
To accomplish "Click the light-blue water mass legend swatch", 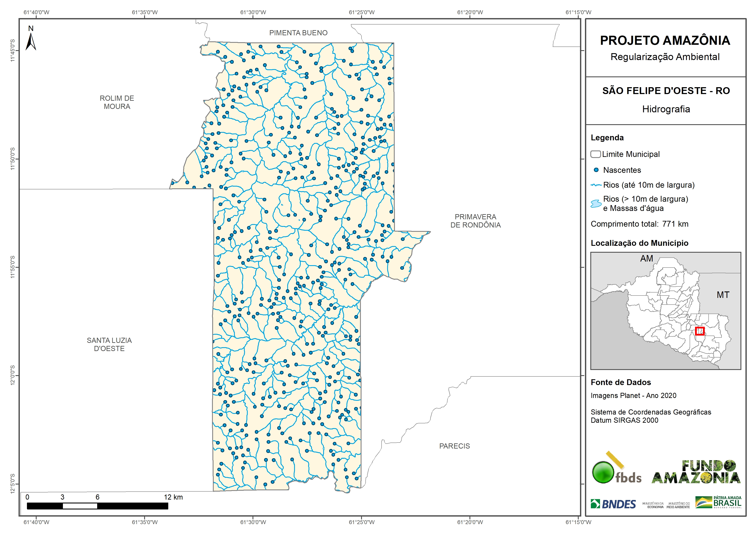I will pos(596,204).
